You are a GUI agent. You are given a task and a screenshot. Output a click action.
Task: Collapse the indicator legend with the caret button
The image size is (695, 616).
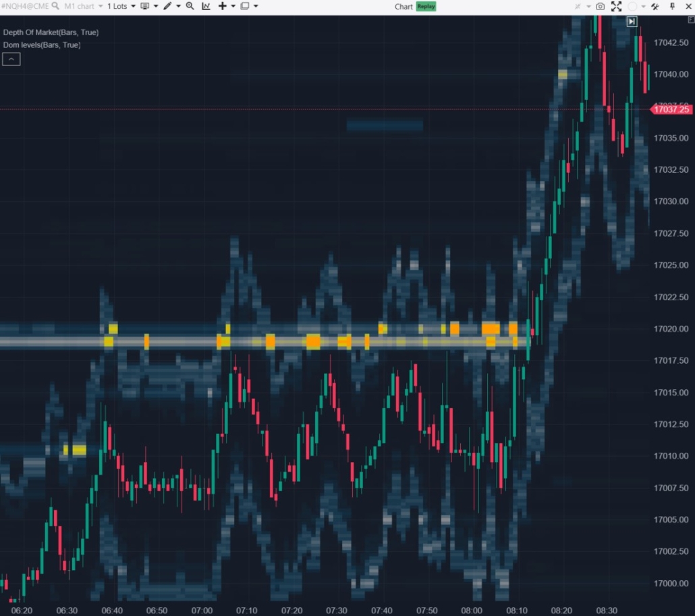click(x=11, y=59)
